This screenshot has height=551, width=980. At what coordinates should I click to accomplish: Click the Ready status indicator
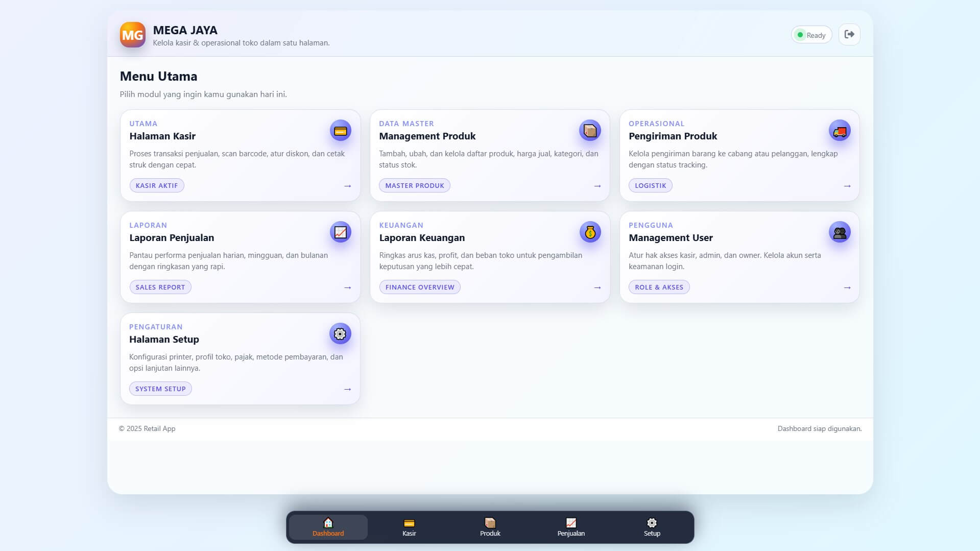[x=811, y=34]
